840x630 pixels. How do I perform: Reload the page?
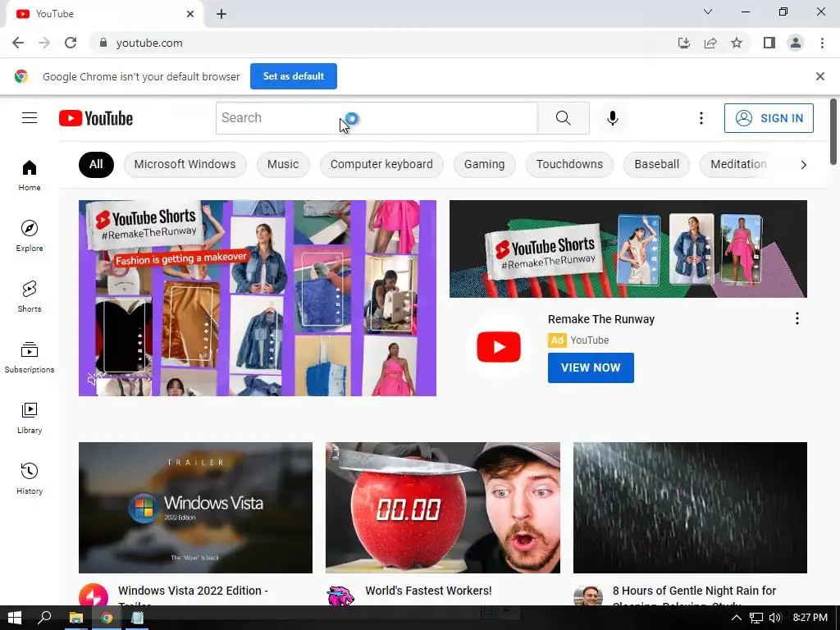click(x=71, y=43)
